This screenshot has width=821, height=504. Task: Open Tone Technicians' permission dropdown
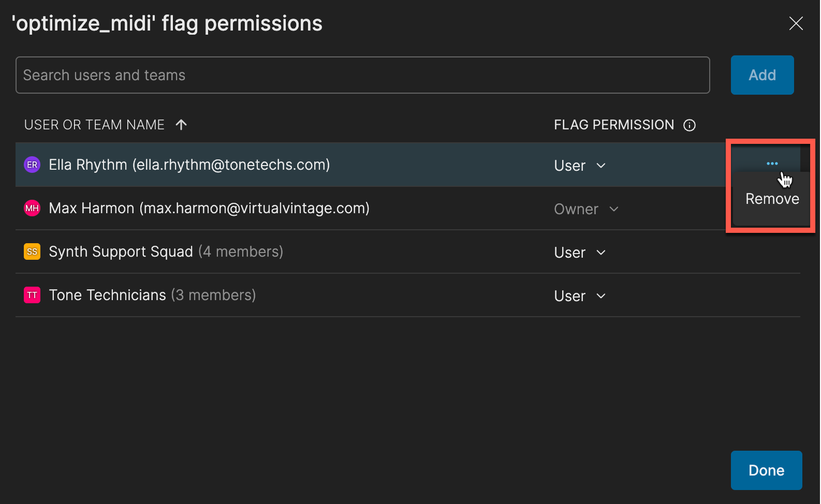pos(580,296)
